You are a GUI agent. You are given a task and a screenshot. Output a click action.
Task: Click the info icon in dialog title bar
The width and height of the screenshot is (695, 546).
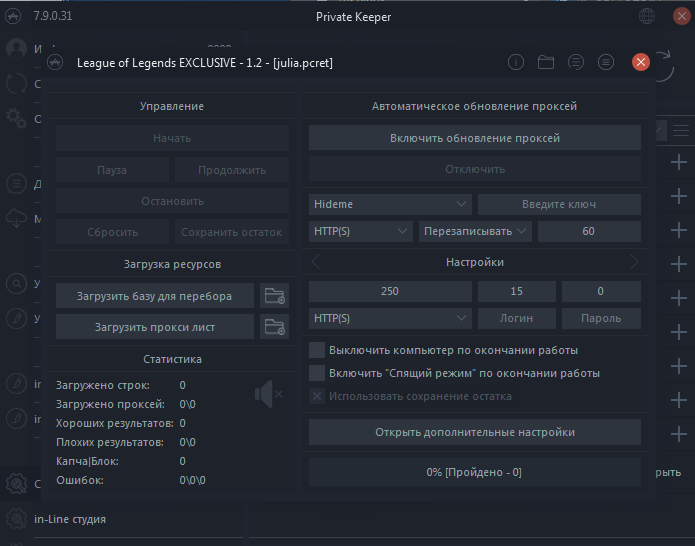click(x=516, y=62)
